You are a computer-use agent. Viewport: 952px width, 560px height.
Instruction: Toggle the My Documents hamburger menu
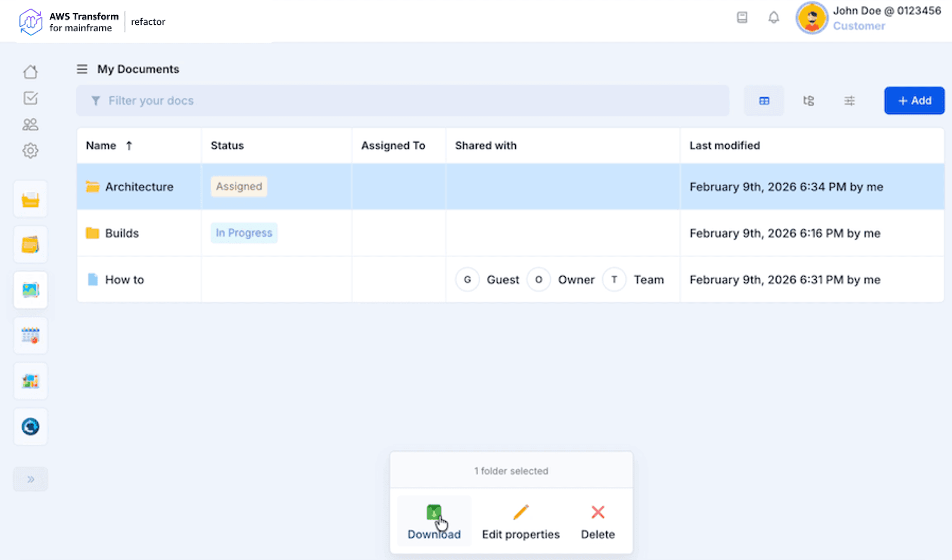(x=82, y=69)
